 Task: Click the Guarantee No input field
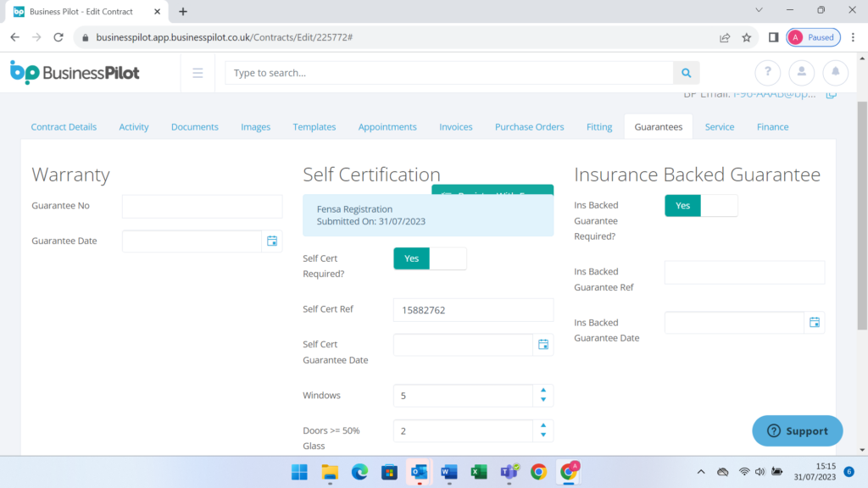click(x=202, y=206)
